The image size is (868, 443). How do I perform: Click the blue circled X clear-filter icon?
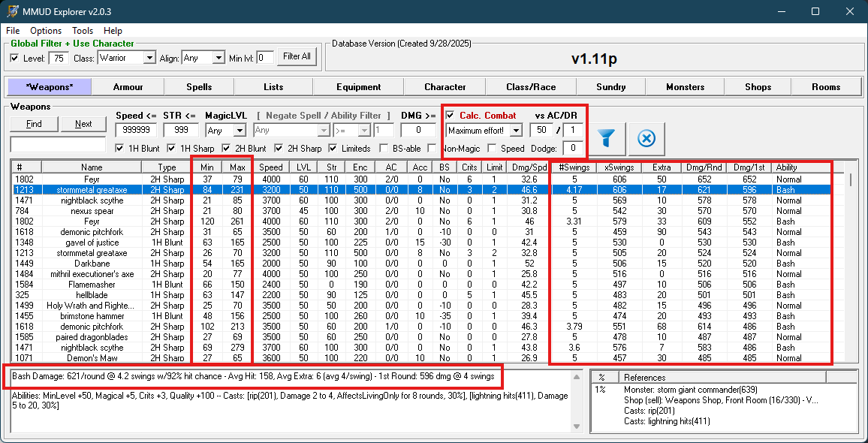(x=646, y=139)
